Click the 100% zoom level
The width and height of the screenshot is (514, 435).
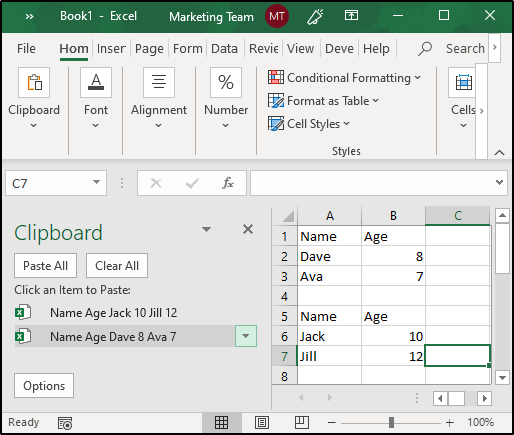pyautogui.click(x=481, y=423)
